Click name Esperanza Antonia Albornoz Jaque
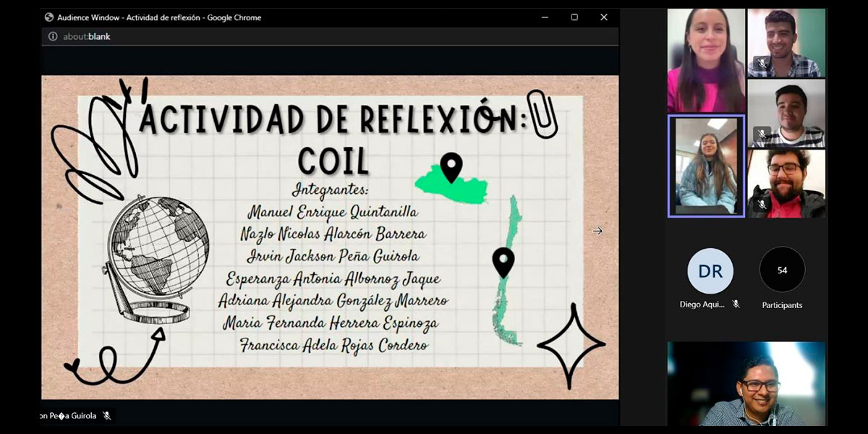The image size is (868, 434). point(333,278)
